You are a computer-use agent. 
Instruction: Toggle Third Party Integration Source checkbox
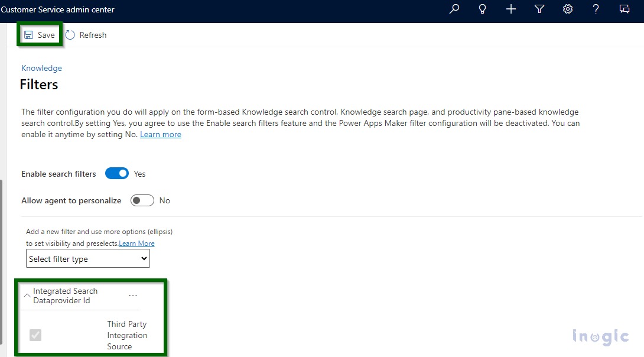pyautogui.click(x=35, y=335)
